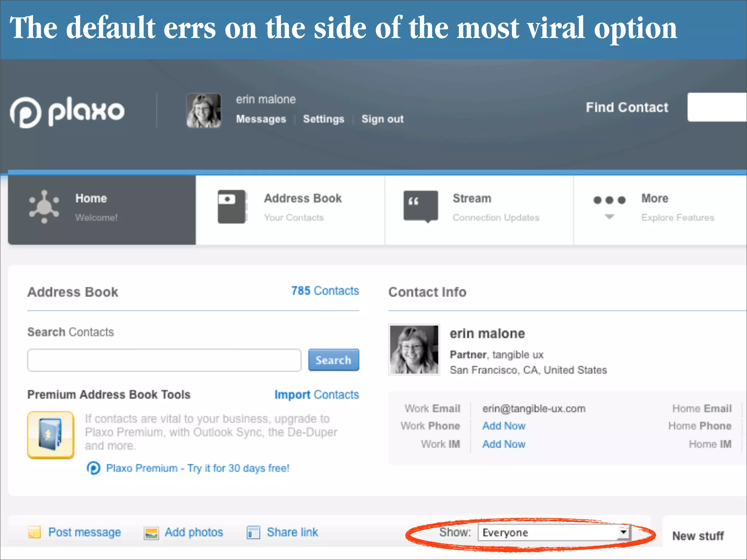The image size is (747, 560).
Task: Click the Share link page icon
Action: coord(253,533)
